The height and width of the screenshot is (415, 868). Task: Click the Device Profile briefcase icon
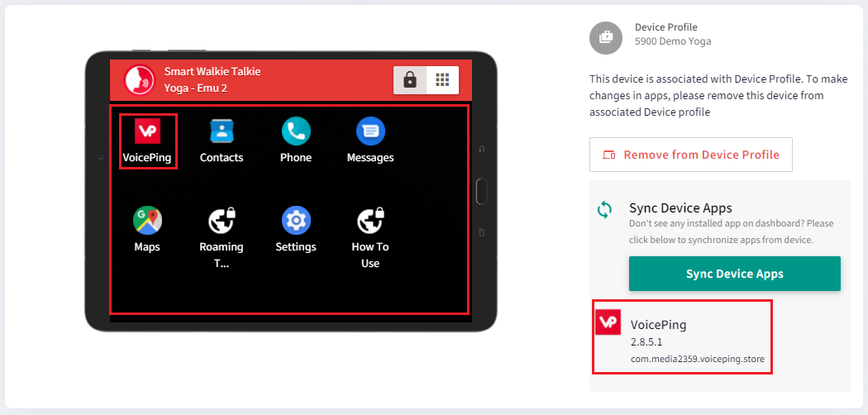[606, 38]
